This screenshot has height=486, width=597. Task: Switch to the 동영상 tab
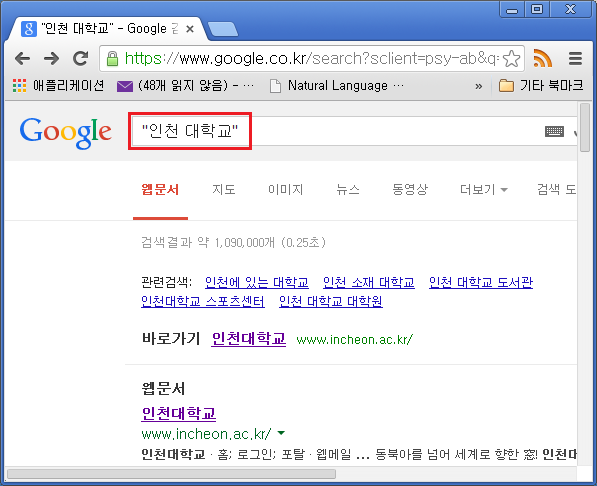click(410, 189)
